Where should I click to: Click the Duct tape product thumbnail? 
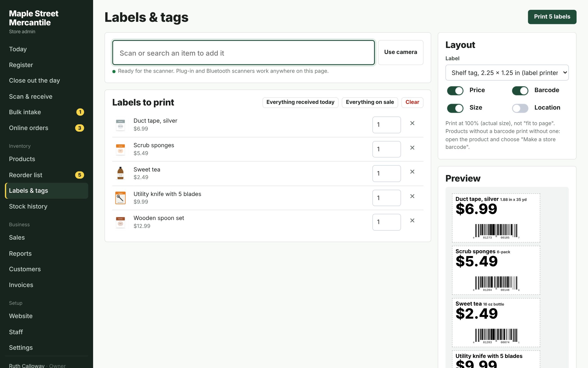click(120, 125)
